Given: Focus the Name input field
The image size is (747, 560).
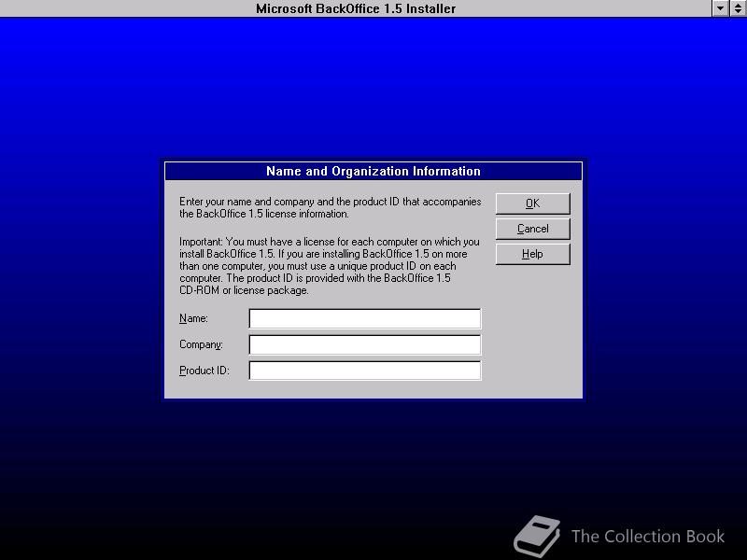Looking at the screenshot, I should (365, 318).
